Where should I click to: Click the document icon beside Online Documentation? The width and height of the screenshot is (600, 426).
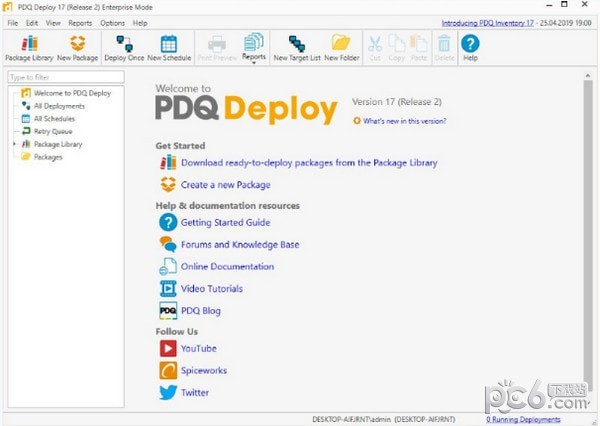click(x=168, y=266)
